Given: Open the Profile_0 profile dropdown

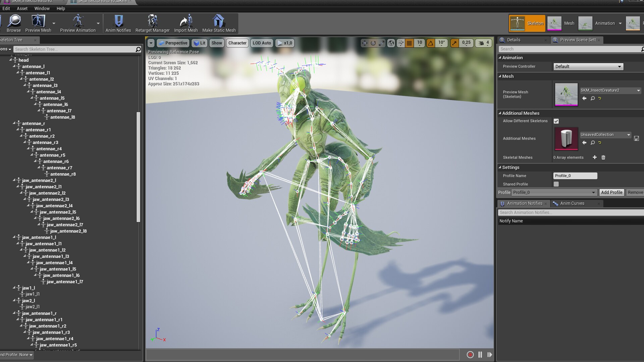Looking at the screenshot, I should coord(554,192).
